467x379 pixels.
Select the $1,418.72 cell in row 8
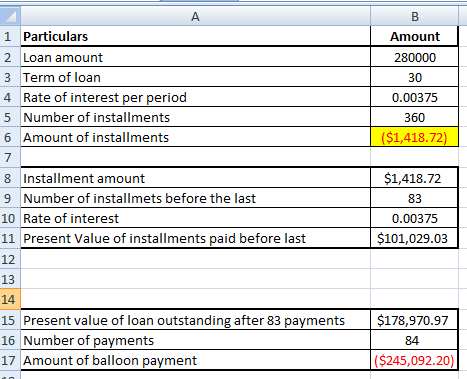[414, 178]
